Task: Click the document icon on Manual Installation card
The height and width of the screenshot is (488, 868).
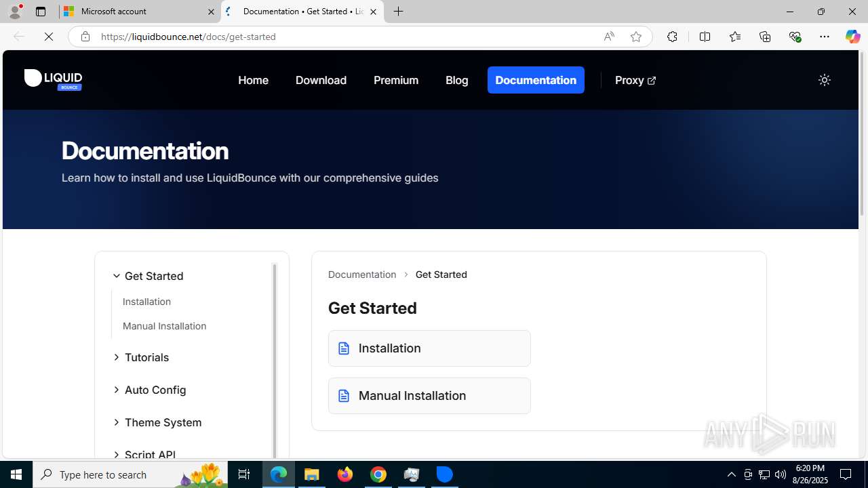Action: [344, 396]
